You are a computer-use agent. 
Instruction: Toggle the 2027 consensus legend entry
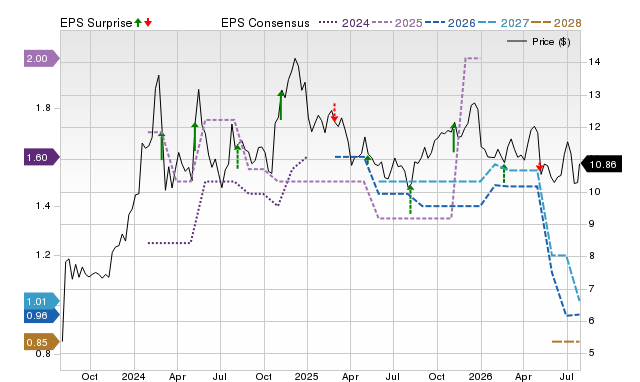[504, 23]
